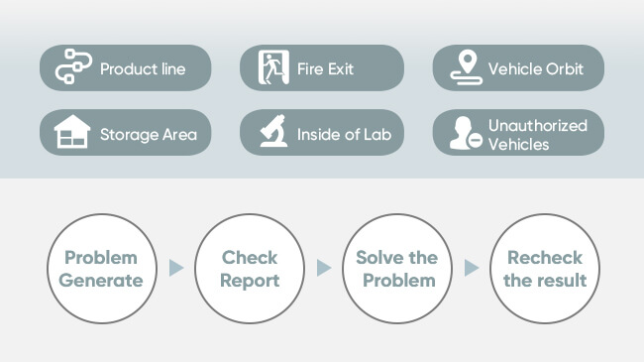Image resolution: width=644 pixels, height=362 pixels.
Task: Open the Recheck the result circle
Action: [545, 269]
